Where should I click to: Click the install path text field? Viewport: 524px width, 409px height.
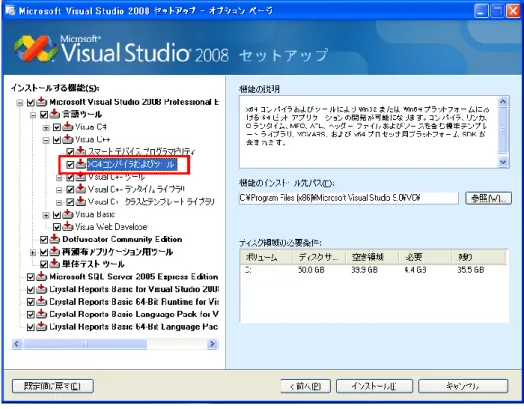tap(349, 198)
